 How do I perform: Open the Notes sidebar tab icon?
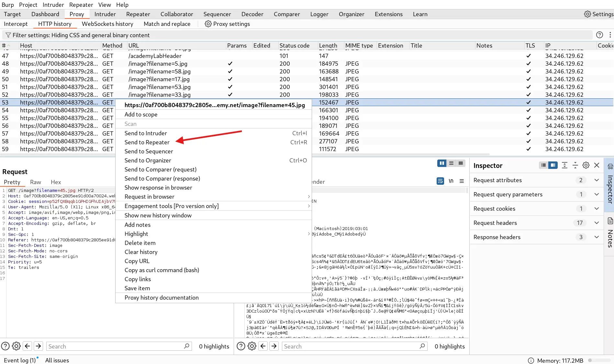610,221
